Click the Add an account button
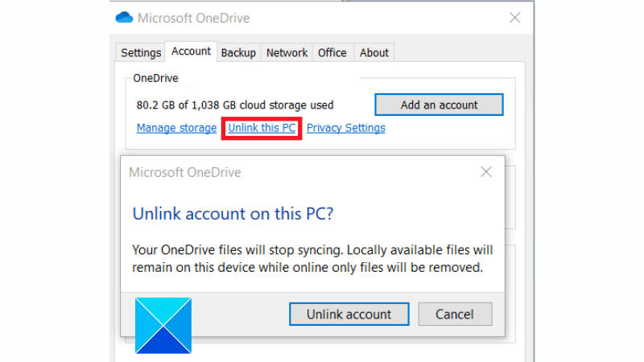The width and height of the screenshot is (644, 362). [439, 105]
